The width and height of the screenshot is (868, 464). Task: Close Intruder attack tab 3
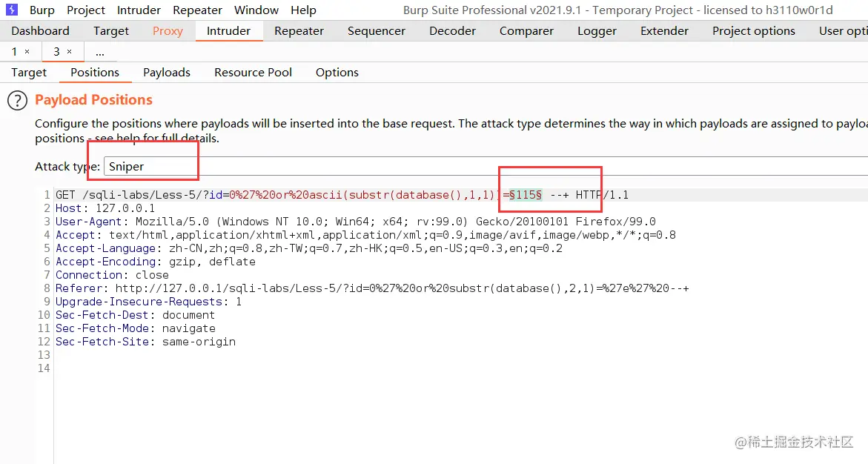[69, 51]
